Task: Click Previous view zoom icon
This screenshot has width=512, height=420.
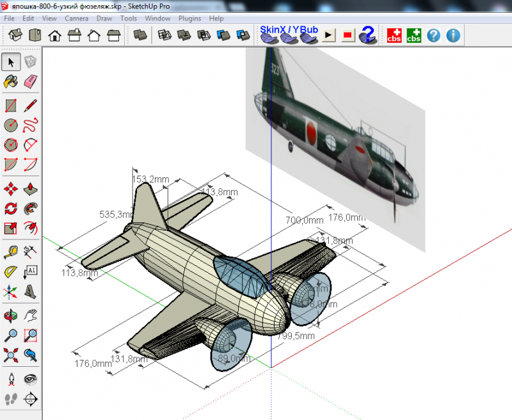Action: coord(30,355)
